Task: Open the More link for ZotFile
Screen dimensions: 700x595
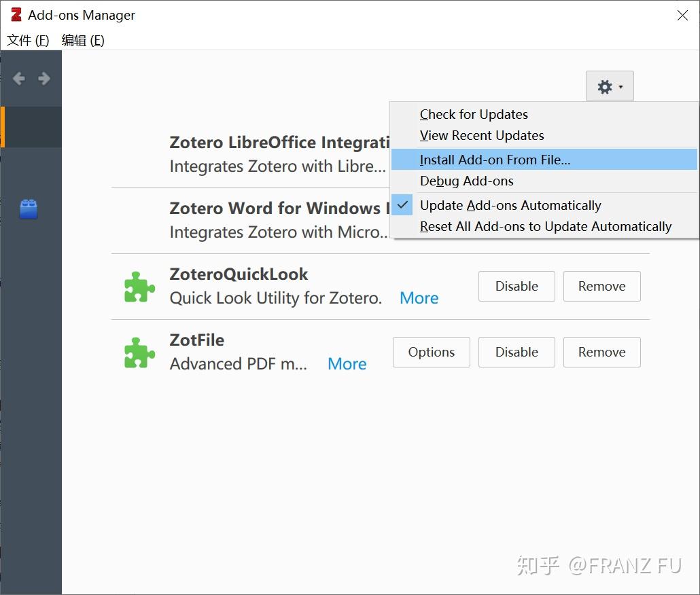Action: [x=347, y=364]
